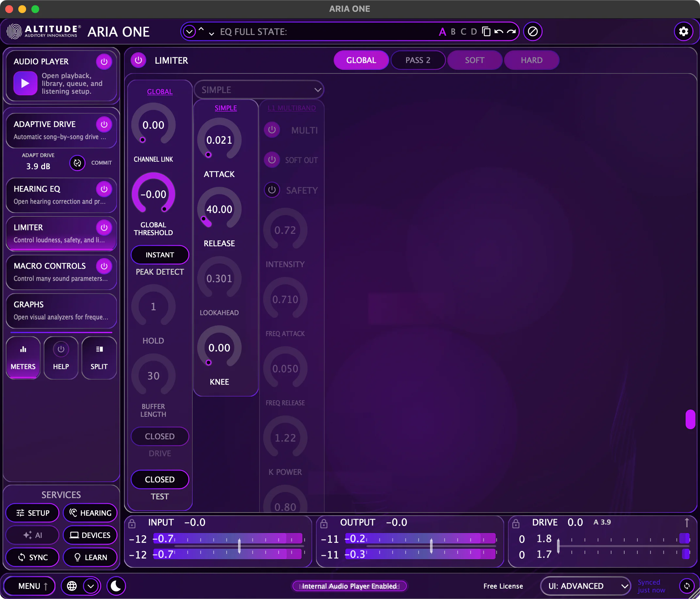700x599 pixels.
Task: Expand the preset list circle chevron
Action: click(189, 31)
